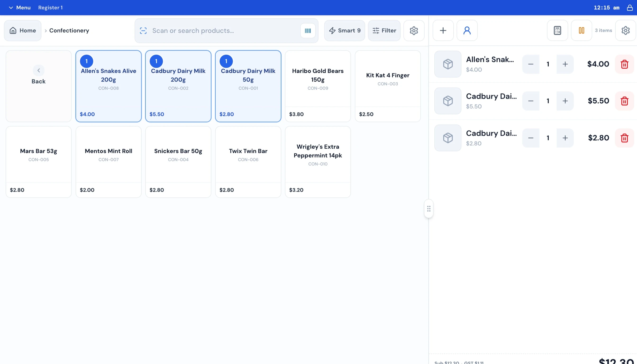Click the 3 items count label

[x=603, y=31]
